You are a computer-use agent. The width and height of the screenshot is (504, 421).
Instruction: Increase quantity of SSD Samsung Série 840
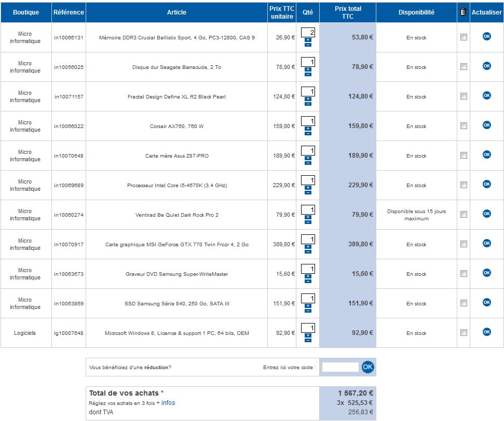[308, 306]
